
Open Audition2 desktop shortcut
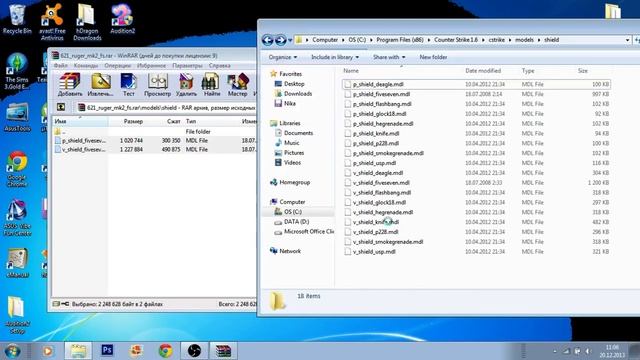point(122,19)
